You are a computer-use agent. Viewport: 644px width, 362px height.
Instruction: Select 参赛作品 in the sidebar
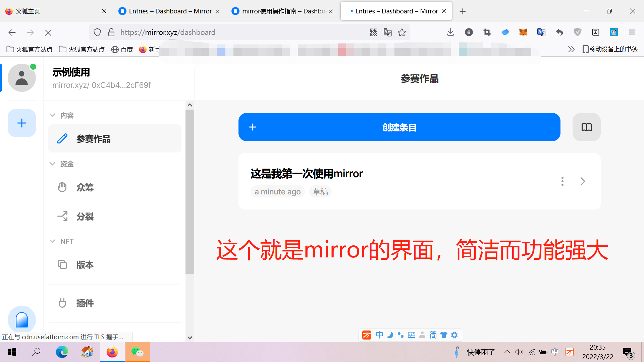115,138
